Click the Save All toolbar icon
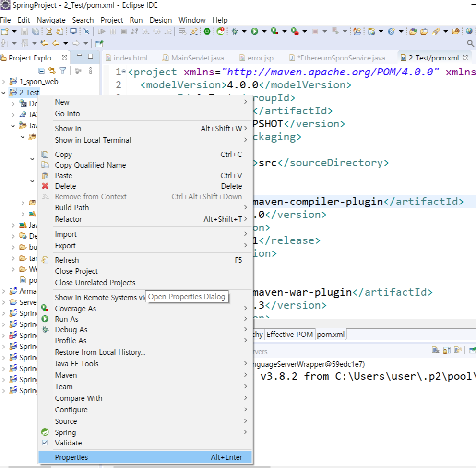 [36, 31]
